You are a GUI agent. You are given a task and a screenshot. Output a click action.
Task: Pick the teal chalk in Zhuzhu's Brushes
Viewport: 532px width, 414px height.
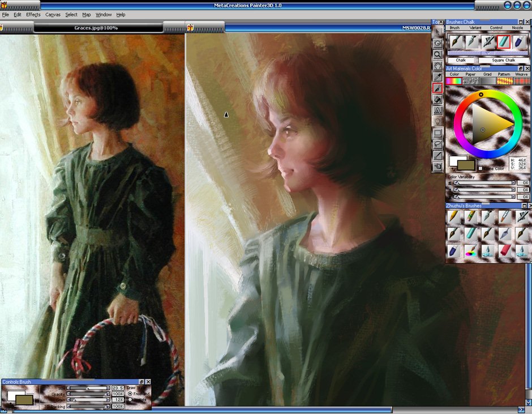pyautogui.click(x=470, y=234)
